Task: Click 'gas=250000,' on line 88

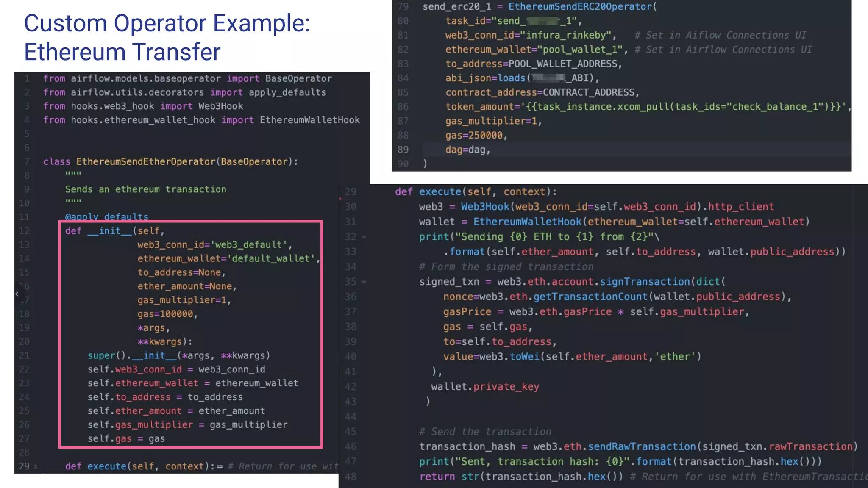Action: coord(476,136)
